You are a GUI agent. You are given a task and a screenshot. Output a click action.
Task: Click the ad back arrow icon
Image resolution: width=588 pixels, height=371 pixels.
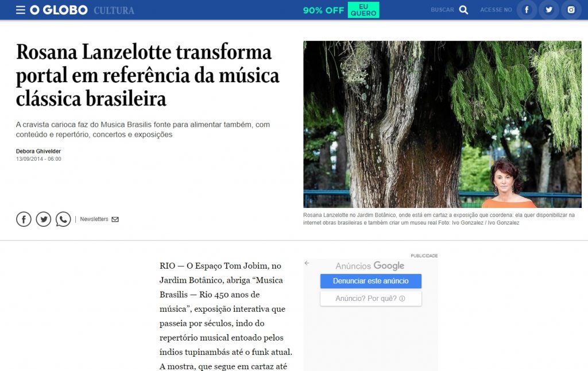pyautogui.click(x=307, y=263)
